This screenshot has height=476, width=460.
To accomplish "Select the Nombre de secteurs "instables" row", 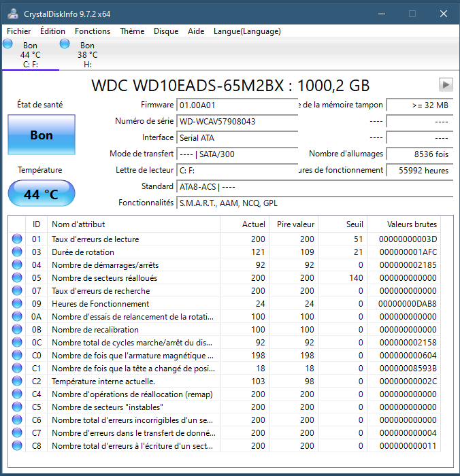I will coord(225,407).
